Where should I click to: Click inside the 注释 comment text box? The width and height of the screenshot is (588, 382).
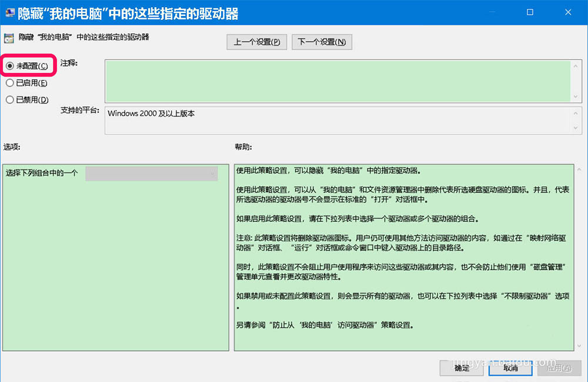[338, 81]
